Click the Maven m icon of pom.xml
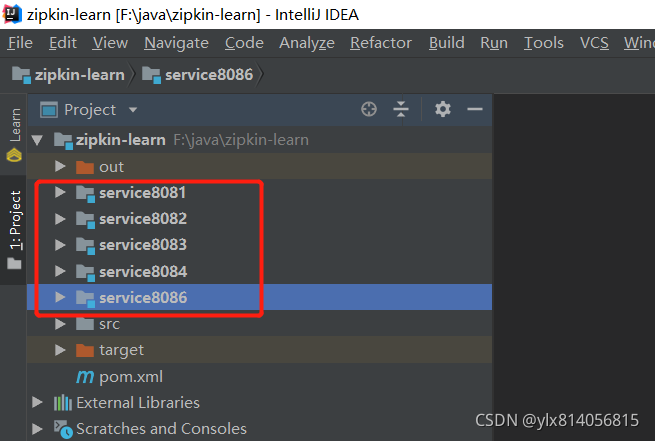655x441 pixels. coord(85,377)
